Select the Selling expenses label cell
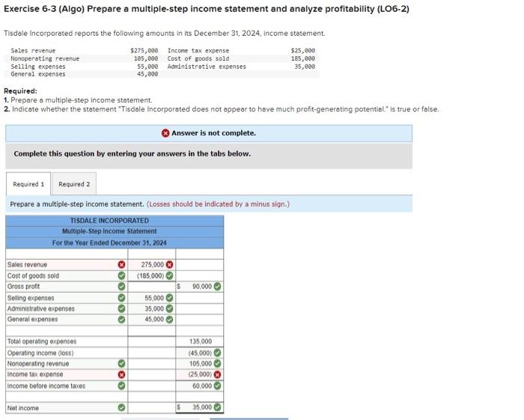 (67, 298)
